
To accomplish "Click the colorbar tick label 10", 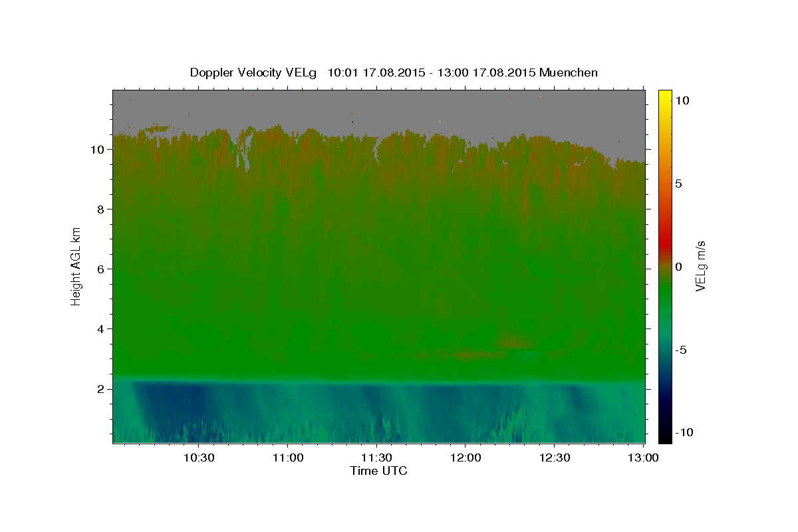I will (x=682, y=100).
